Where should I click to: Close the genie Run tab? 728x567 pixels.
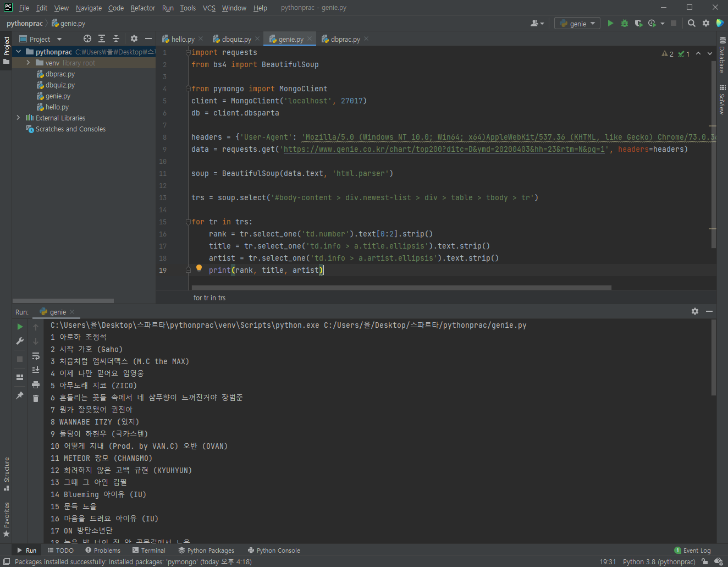[72, 312]
